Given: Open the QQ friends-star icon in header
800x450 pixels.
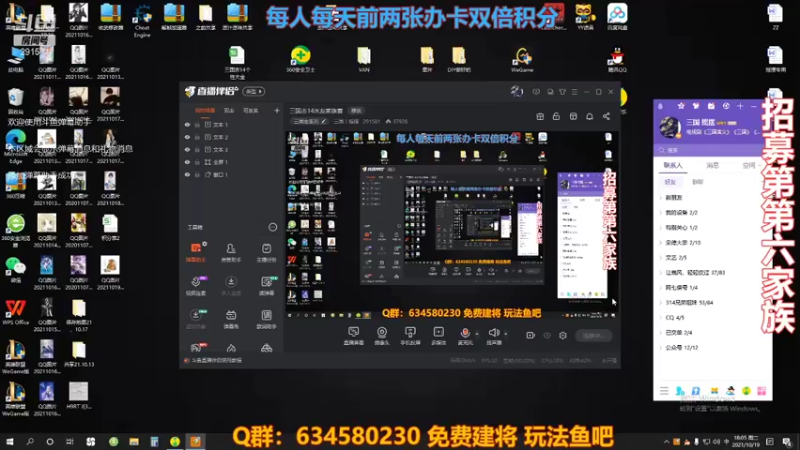Looking at the screenshot, I should coord(681,106).
